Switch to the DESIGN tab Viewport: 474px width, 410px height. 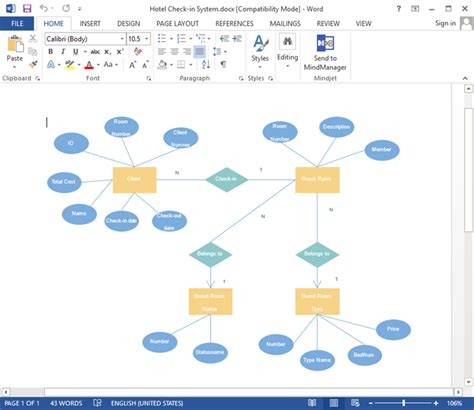[128, 23]
